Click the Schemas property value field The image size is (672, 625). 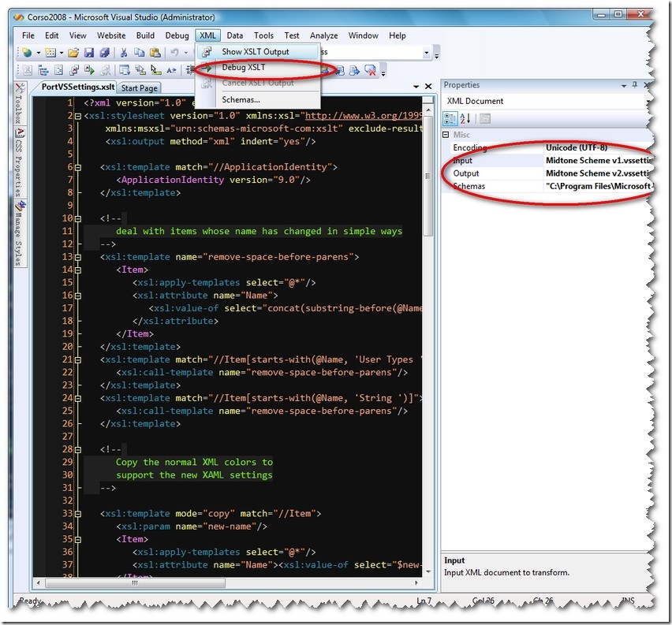pos(599,186)
